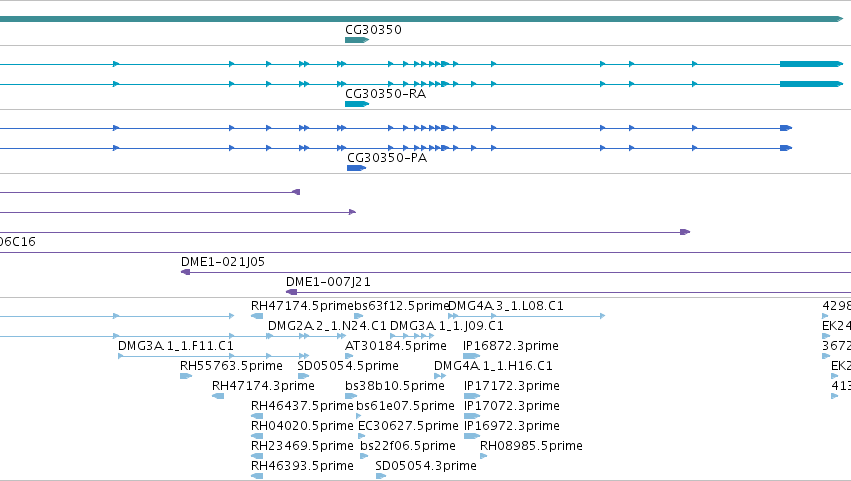Click the DME1-021J05 clone label
Image resolution: width=851 pixels, height=481 pixels.
pyautogui.click(x=223, y=262)
